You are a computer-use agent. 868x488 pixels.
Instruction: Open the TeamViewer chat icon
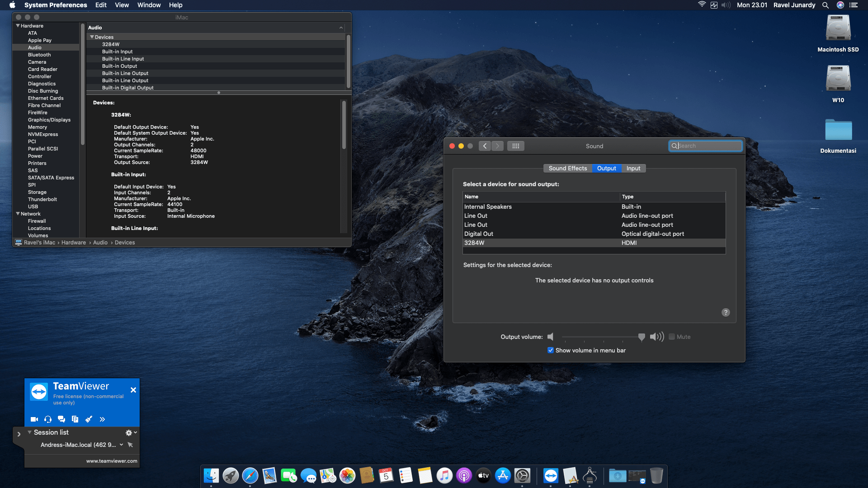pyautogui.click(x=61, y=419)
